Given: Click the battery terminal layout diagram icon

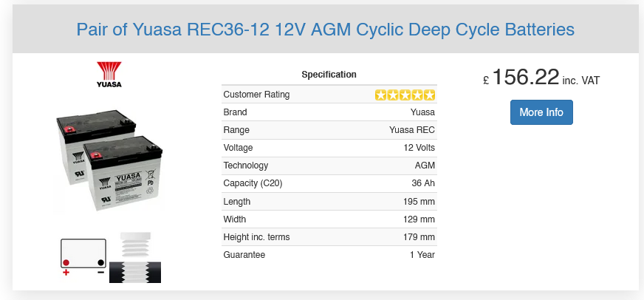Looking at the screenshot, I should click(83, 256).
